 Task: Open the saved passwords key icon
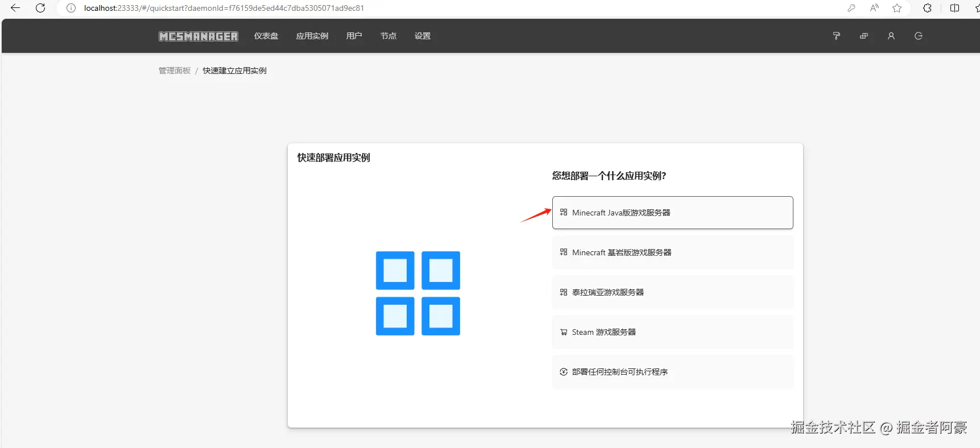pyautogui.click(x=851, y=8)
